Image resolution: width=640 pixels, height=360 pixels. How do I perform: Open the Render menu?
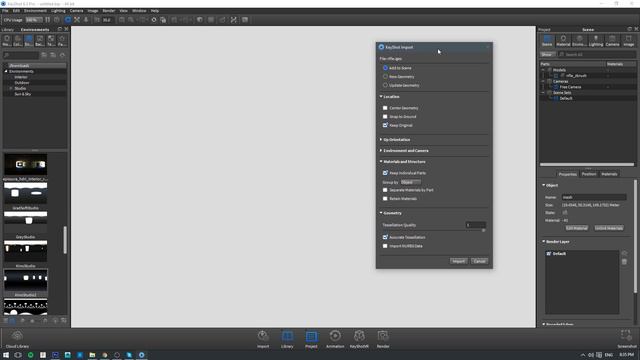coord(109,11)
